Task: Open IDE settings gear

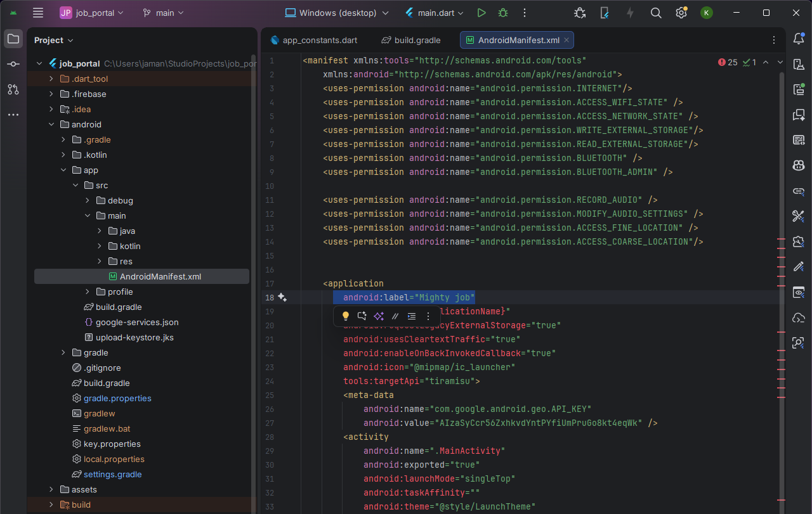Action: [681, 13]
